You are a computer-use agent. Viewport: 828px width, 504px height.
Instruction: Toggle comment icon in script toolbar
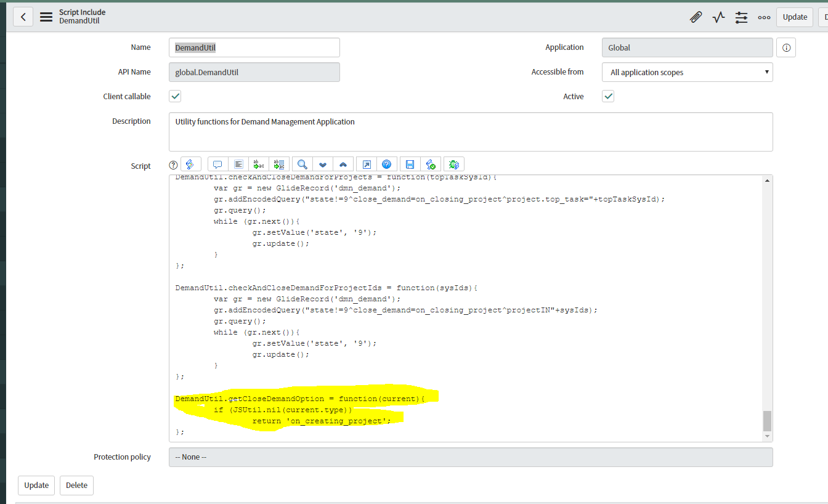click(x=217, y=165)
